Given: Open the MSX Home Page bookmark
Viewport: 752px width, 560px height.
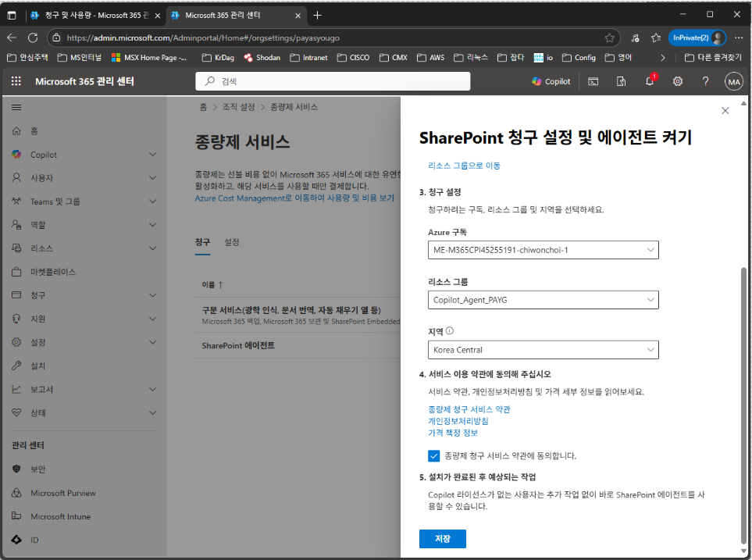Looking at the screenshot, I should click(149, 58).
